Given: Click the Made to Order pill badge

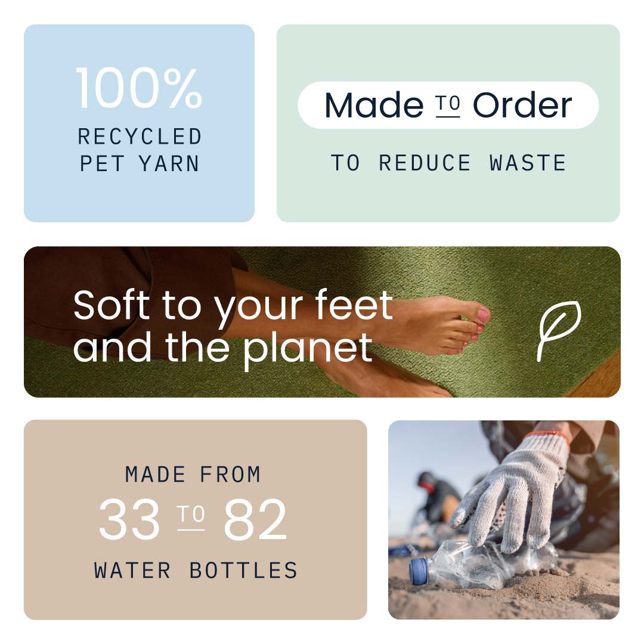Looking at the screenshot, I should click(x=448, y=105).
